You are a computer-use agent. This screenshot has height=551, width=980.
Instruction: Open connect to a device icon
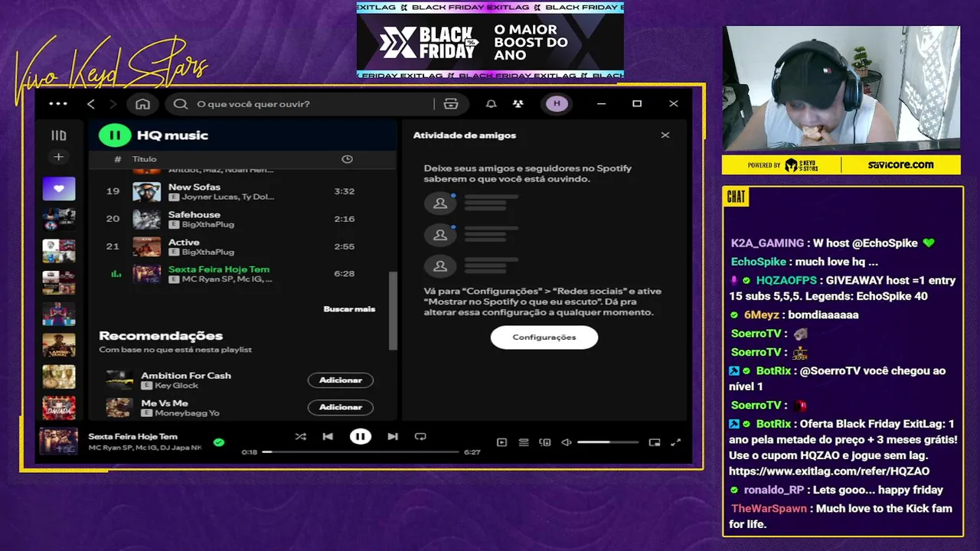(x=545, y=442)
